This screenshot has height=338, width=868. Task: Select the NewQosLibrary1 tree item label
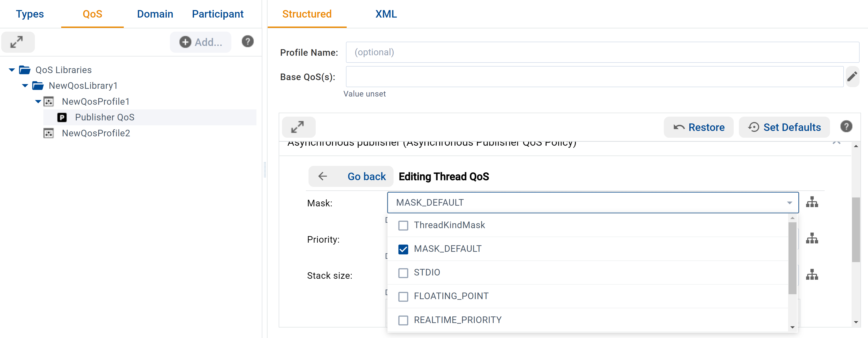(x=83, y=86)
